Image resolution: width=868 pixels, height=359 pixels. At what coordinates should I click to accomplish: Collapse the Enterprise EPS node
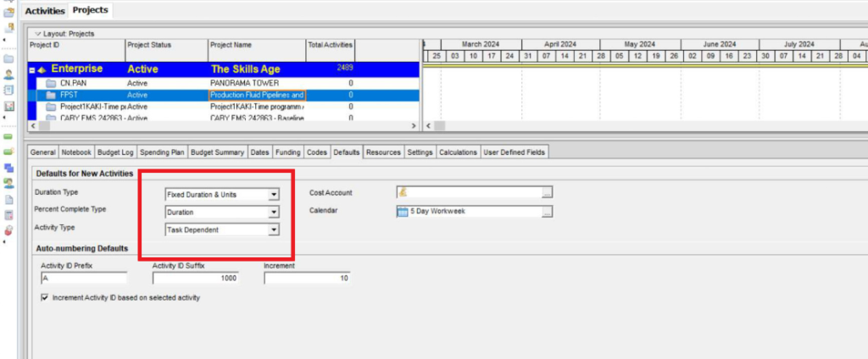point(33,70)
